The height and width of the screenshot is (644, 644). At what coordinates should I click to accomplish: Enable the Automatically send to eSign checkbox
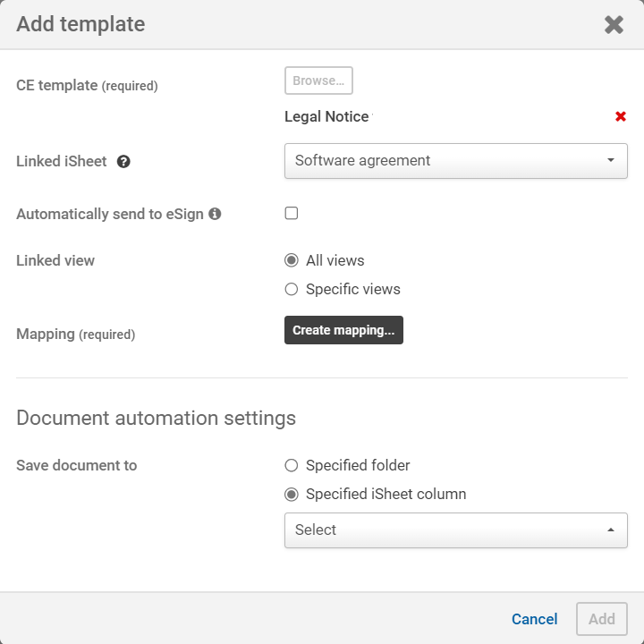(291, 213)
